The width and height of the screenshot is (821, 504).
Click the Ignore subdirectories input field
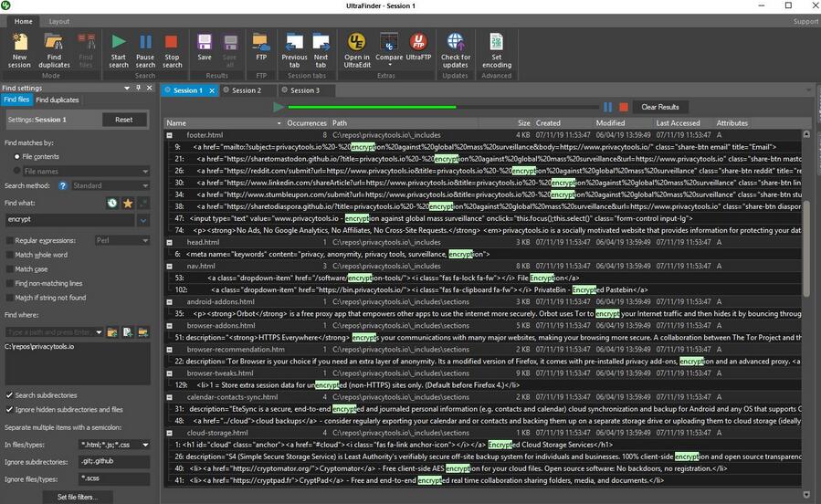114,462
